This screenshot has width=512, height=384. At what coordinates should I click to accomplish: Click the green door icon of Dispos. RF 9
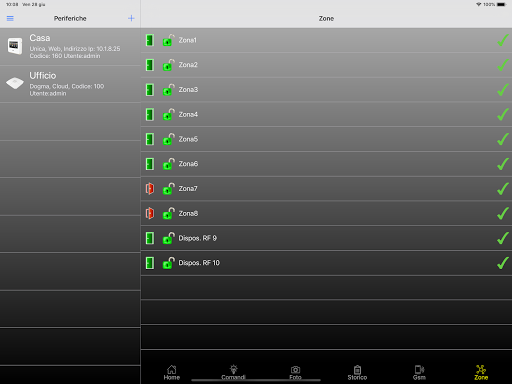(x=150, y=238)
